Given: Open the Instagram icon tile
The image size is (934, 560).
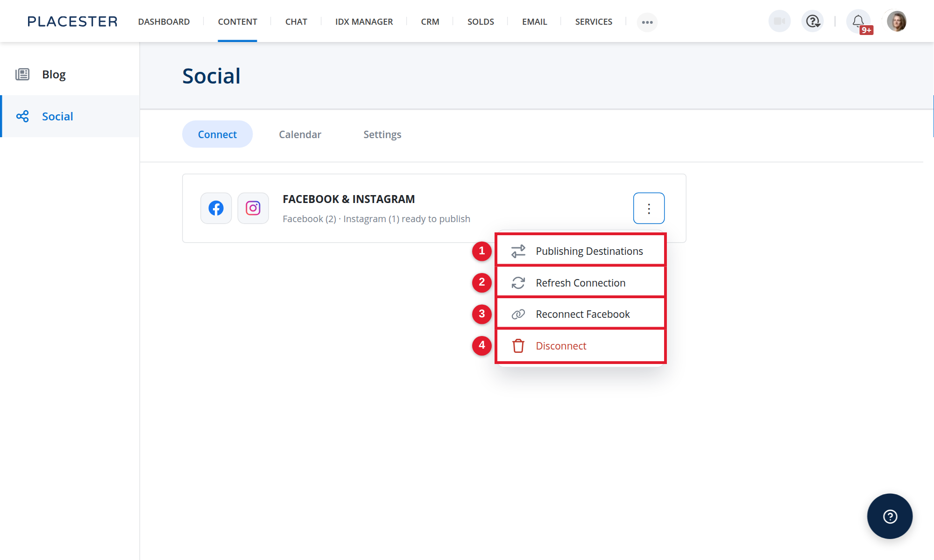Looking at the screenshot, I should click(x=253, y=208).
